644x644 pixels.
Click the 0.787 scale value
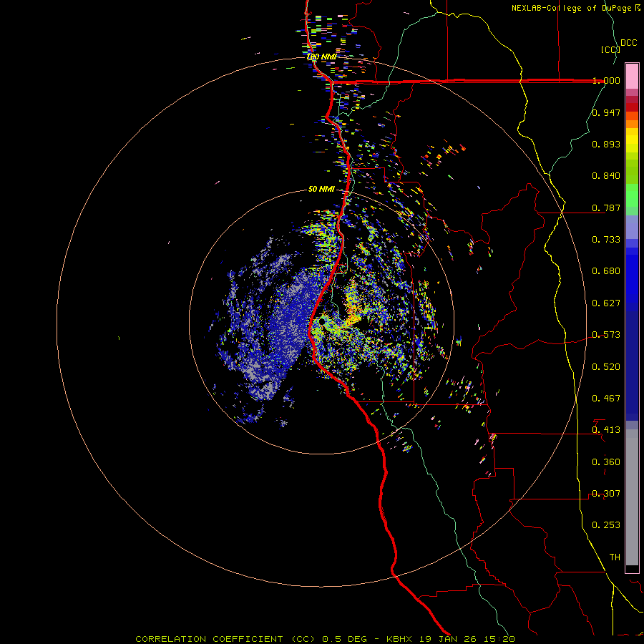(x=606, y=208)
